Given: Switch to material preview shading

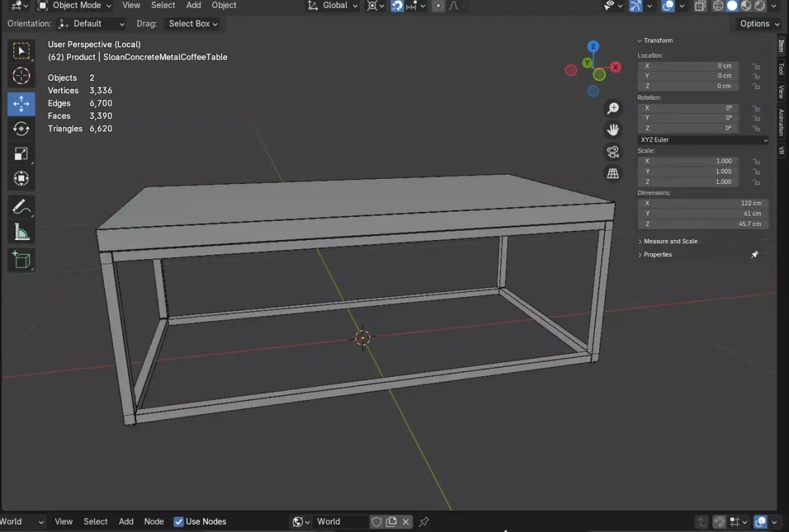Looking at the screenshot, I should [746, 5].
